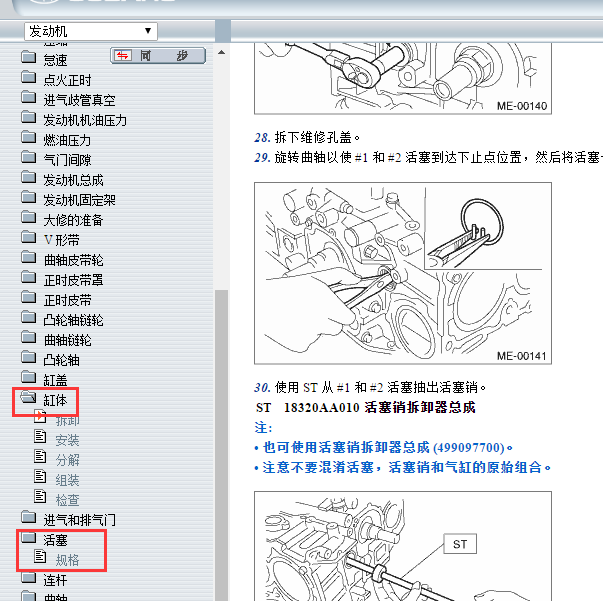Select the 缸盖 tree label

pos(55,380)
